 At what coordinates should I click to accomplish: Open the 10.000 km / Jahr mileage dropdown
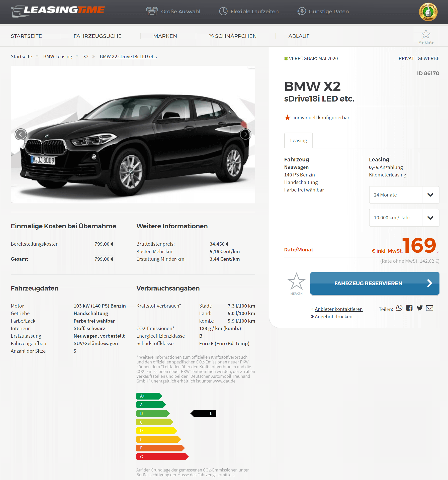pos(404,218)
